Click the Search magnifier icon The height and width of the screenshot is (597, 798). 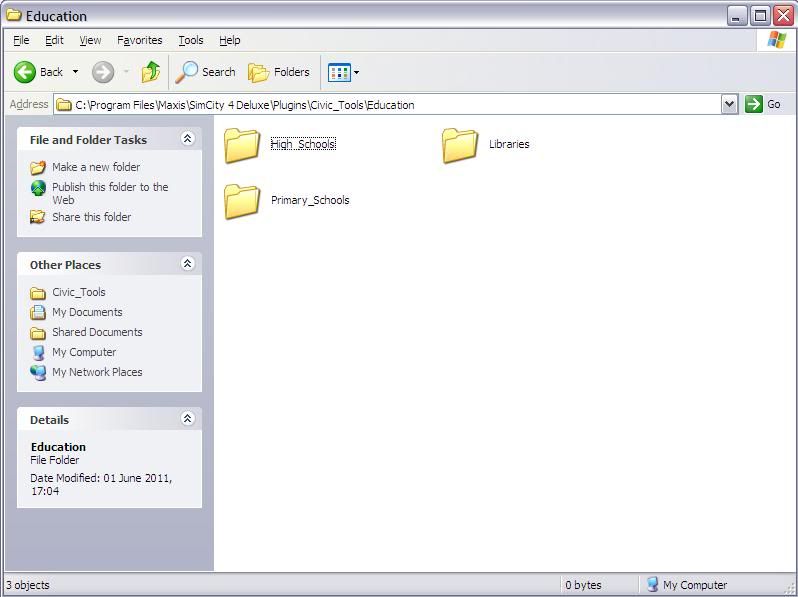pos(186,72)
